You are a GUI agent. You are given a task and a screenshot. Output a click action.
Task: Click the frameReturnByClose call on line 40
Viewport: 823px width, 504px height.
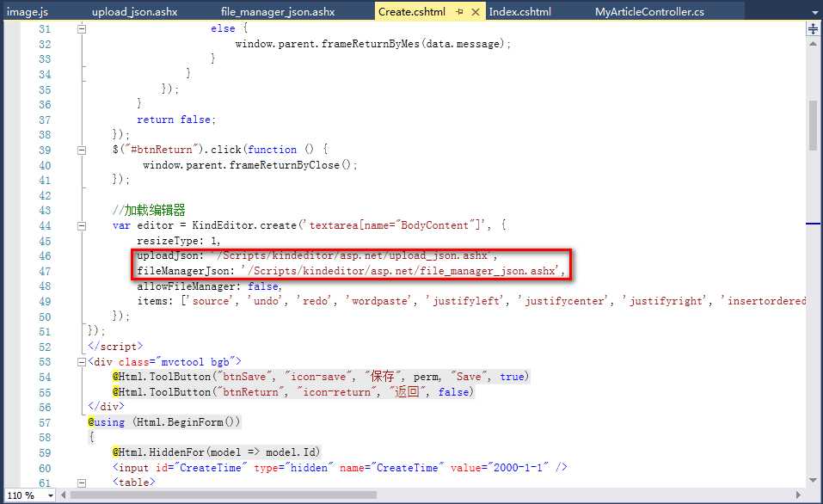click(x=250, y=165)
